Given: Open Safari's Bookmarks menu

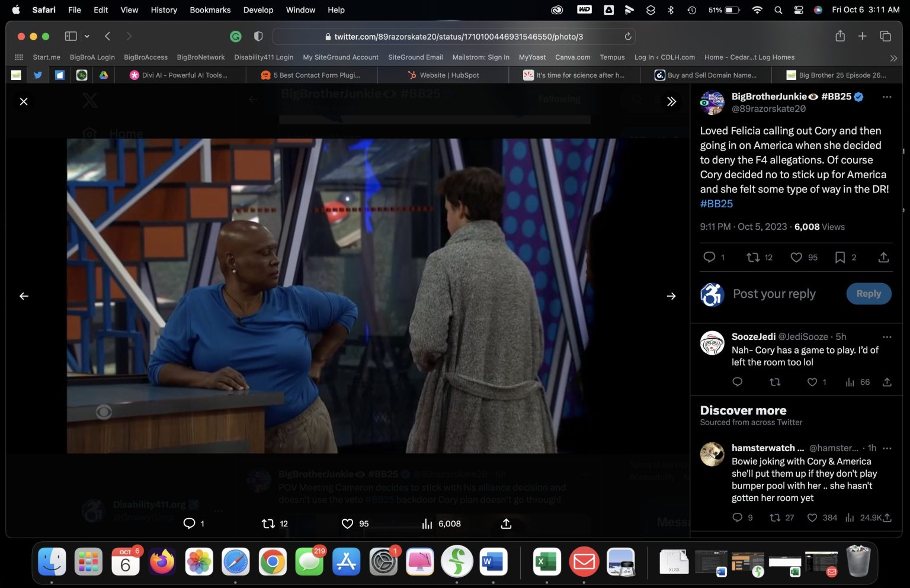Looking at the screenshot, I should [210, 10].
